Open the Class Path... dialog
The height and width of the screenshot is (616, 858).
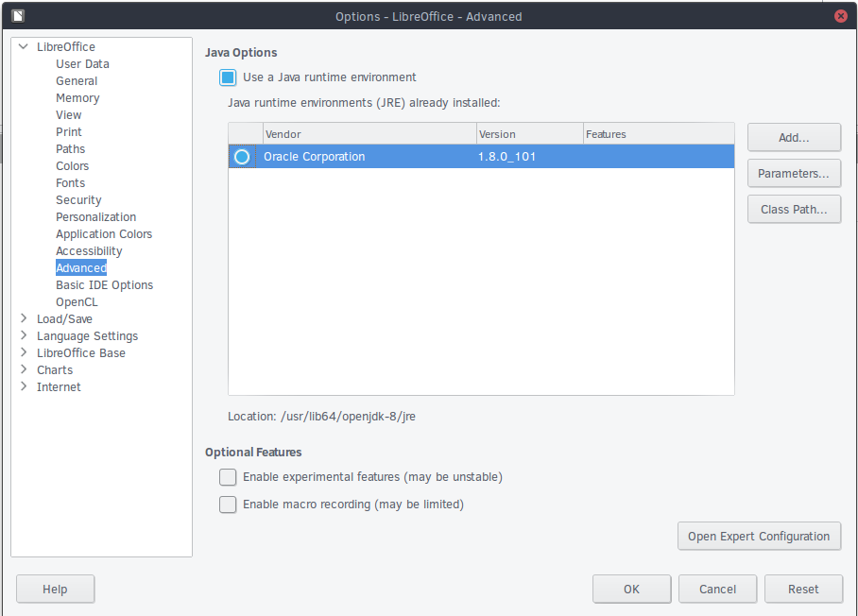pyautogui.click(x=794, y=210)
